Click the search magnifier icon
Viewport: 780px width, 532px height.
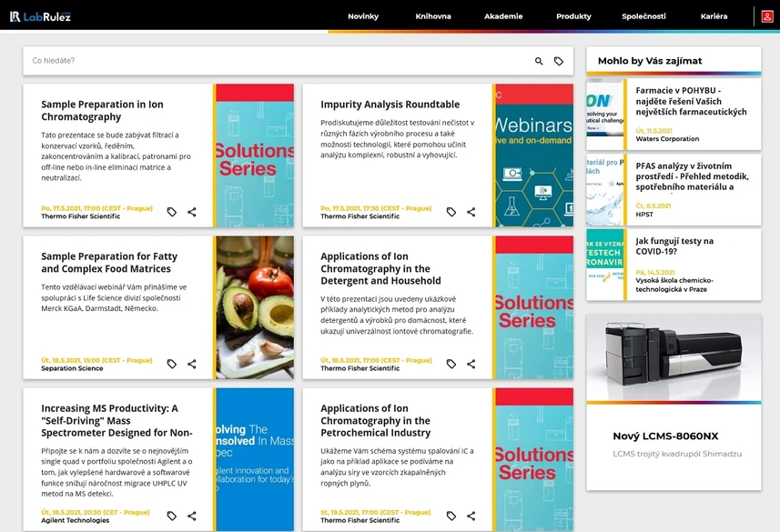click(x=539, y=61)
